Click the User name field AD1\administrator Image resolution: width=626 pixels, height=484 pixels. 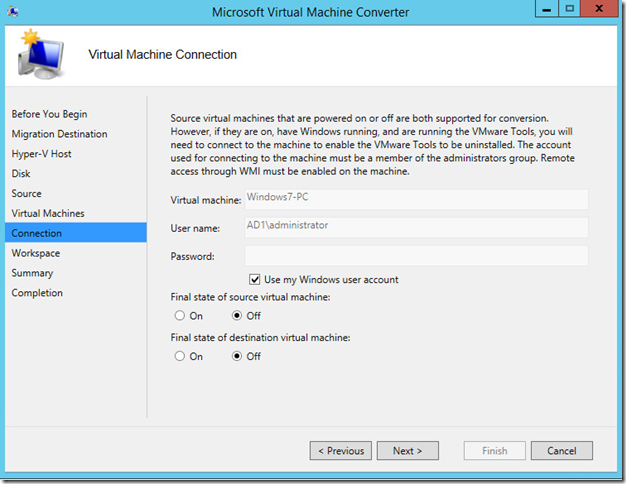click(416, 227)
